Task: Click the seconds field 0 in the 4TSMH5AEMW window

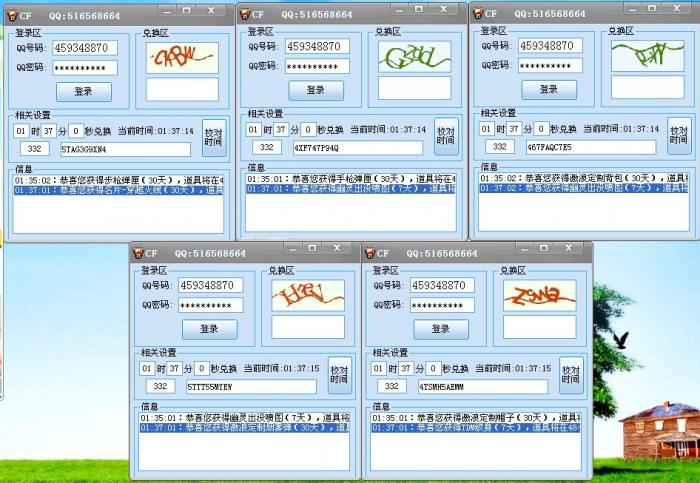Action: tap(433, 369)
